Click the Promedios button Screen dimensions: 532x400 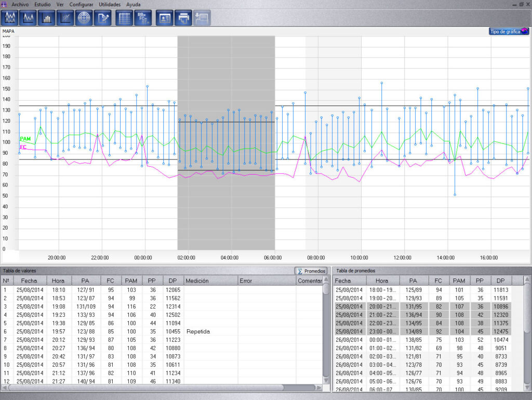pos(311,271)
